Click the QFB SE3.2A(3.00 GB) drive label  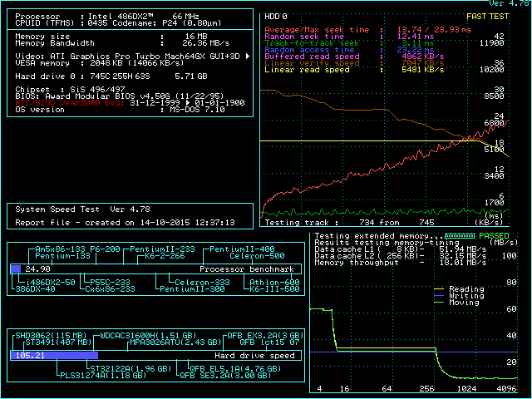click(x=225, y=375)
